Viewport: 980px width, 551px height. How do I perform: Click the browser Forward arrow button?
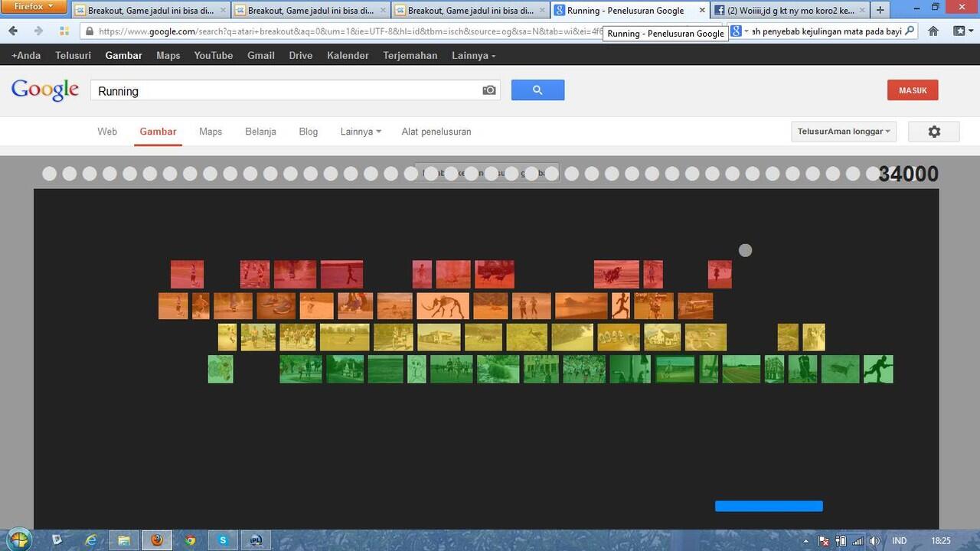(38, 31)
